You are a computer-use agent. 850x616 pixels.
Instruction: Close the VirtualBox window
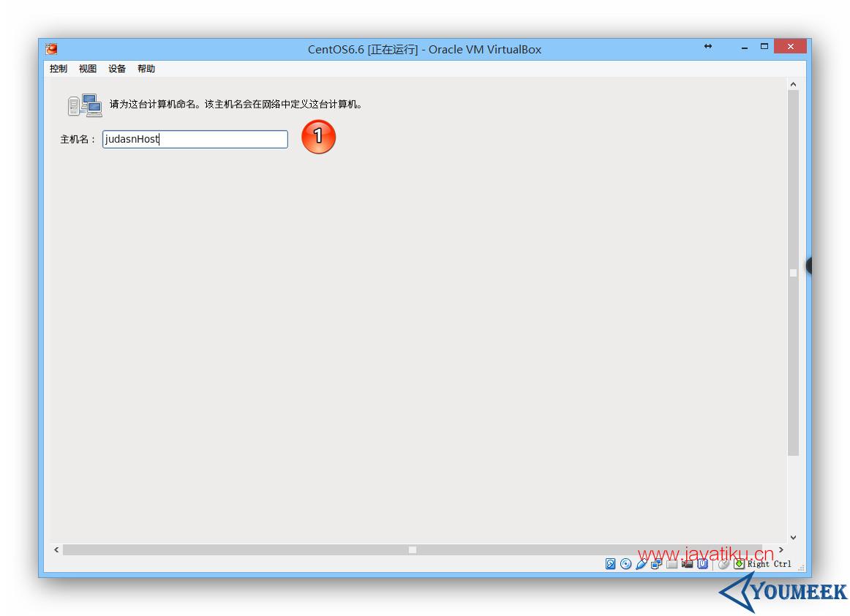790,47
